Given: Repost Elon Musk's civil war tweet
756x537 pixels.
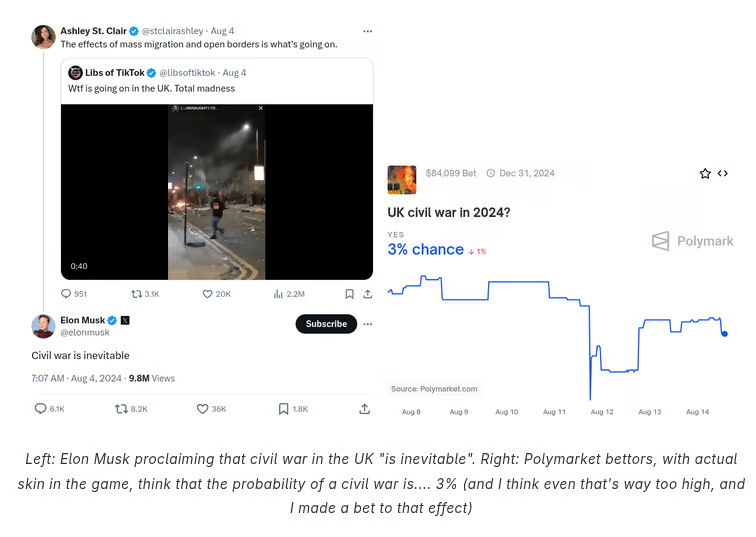Looking at the screenshot, I should [121, 408].
